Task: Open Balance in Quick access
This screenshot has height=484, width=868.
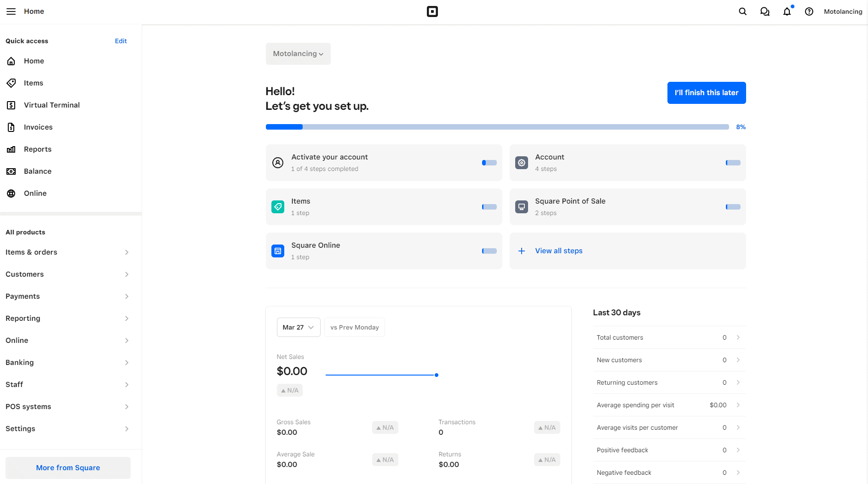Action: (x=38, y=171)
